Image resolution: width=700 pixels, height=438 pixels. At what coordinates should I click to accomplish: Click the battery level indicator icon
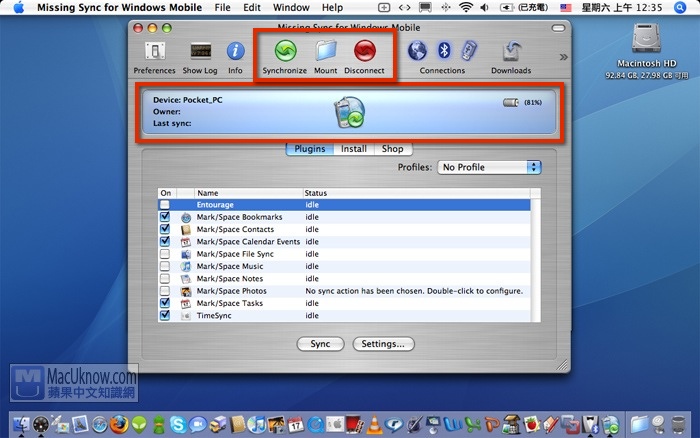coord(511,103)
